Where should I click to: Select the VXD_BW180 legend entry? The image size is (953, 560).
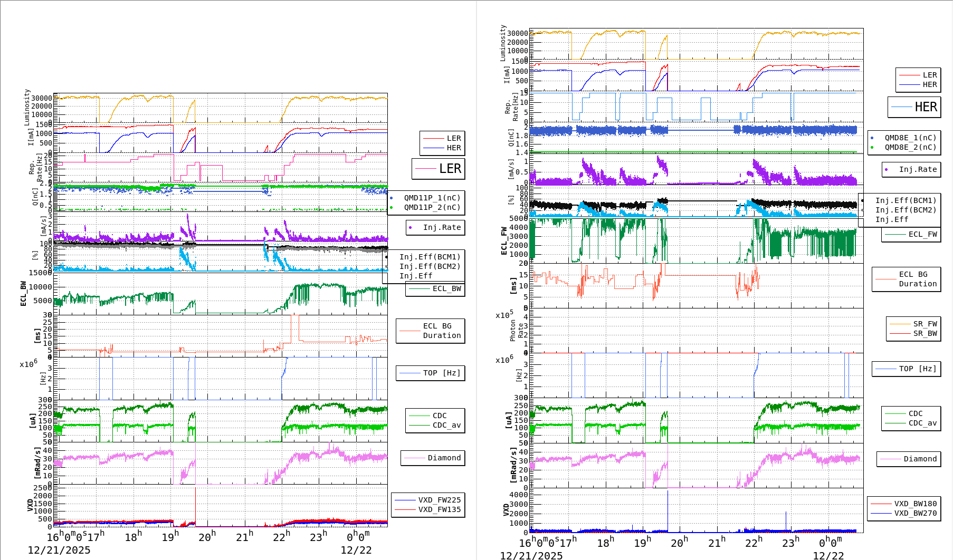904,504
